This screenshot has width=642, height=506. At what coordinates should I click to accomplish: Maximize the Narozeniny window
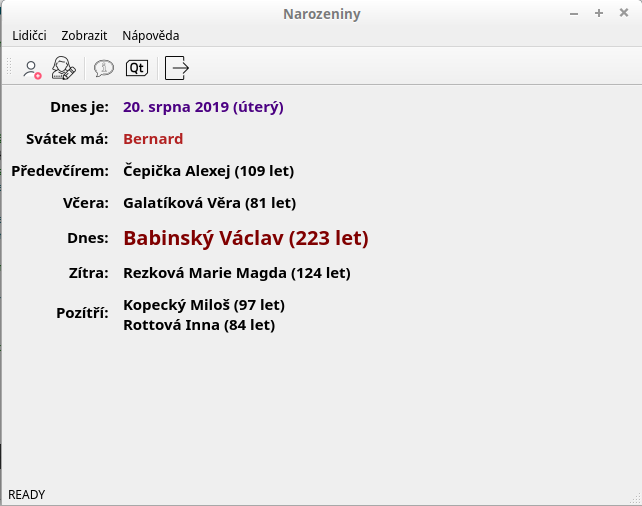[599, 14]
